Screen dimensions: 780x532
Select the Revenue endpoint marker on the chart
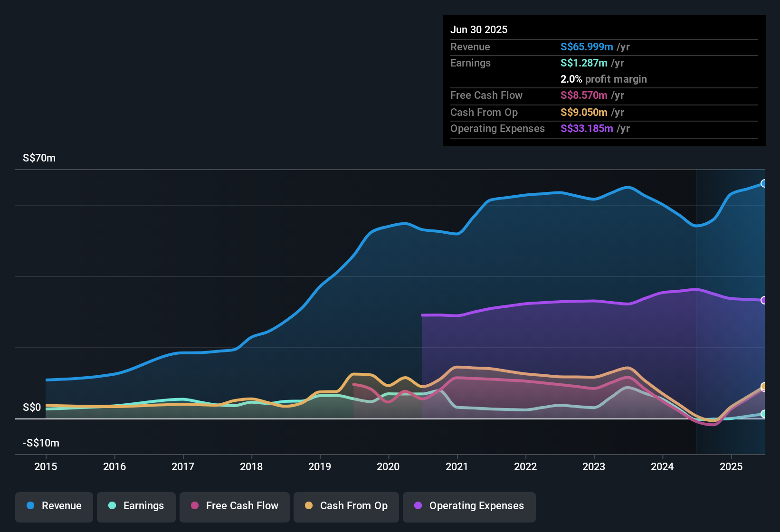(764, 183)
